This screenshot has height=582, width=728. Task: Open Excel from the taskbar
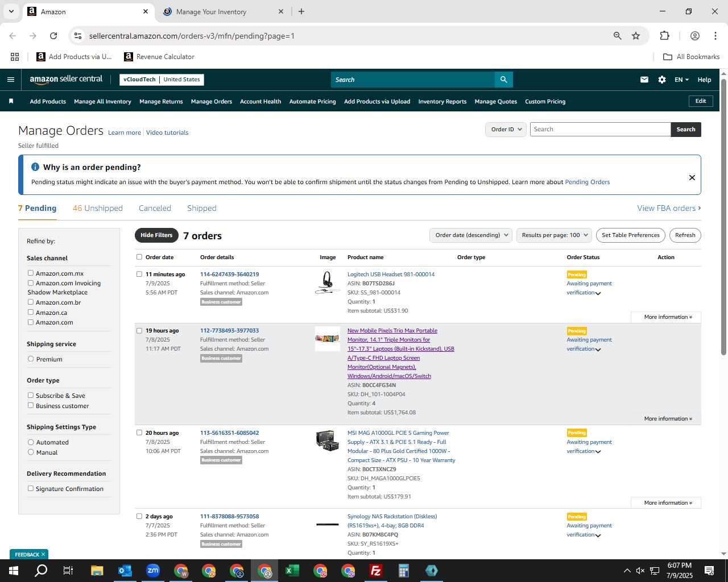[x=292, y=571]
